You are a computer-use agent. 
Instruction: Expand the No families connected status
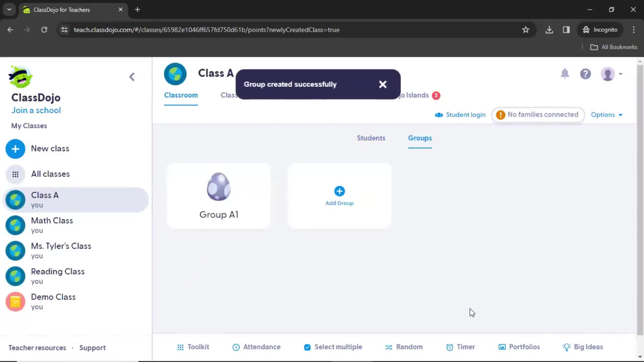tap(537, 115)
